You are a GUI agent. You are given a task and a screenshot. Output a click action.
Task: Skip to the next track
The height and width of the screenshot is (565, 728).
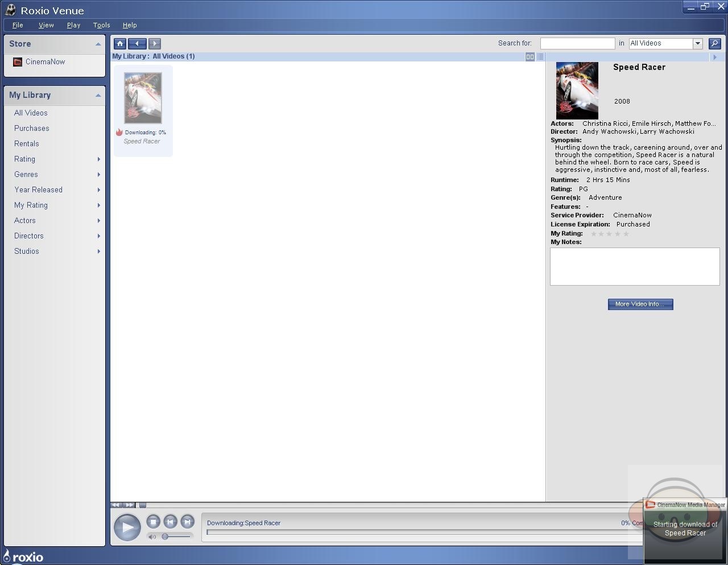click(x=187, y=522)
